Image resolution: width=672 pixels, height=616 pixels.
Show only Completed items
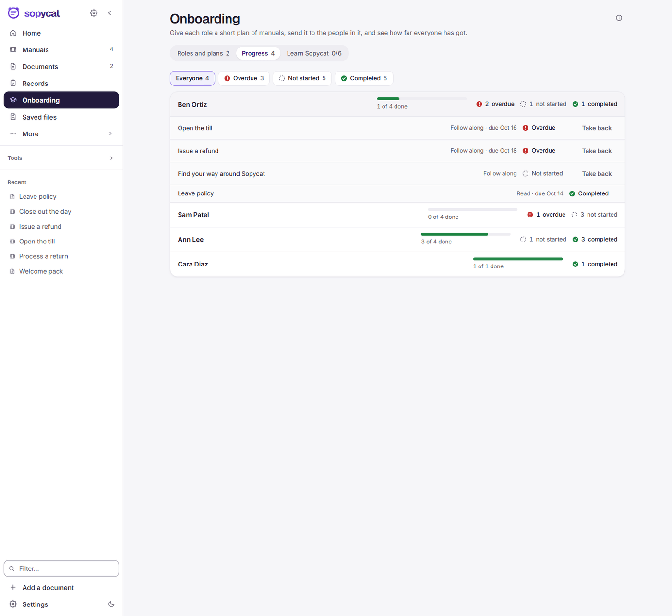click(364, 78)
